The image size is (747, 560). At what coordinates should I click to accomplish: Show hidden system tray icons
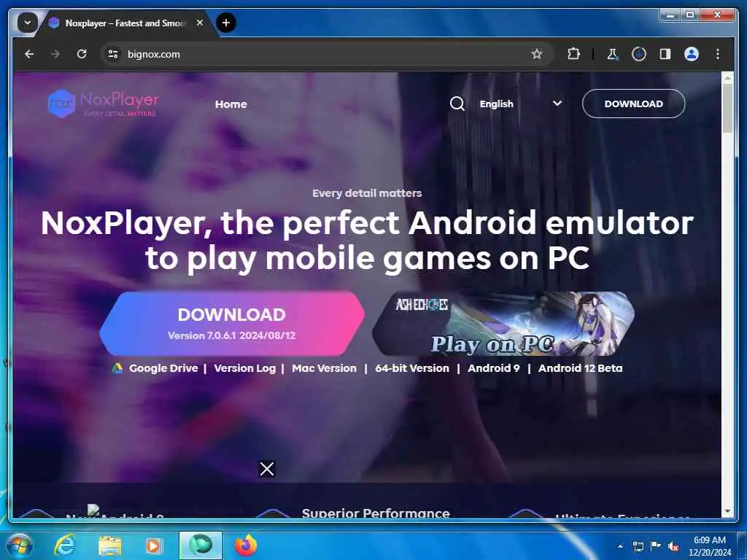(620, 546)
